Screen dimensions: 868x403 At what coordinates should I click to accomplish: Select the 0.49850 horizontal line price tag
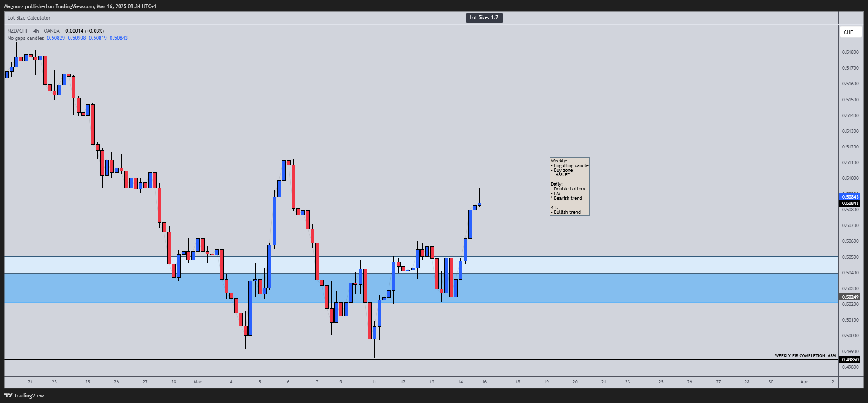tap(850, 360)
